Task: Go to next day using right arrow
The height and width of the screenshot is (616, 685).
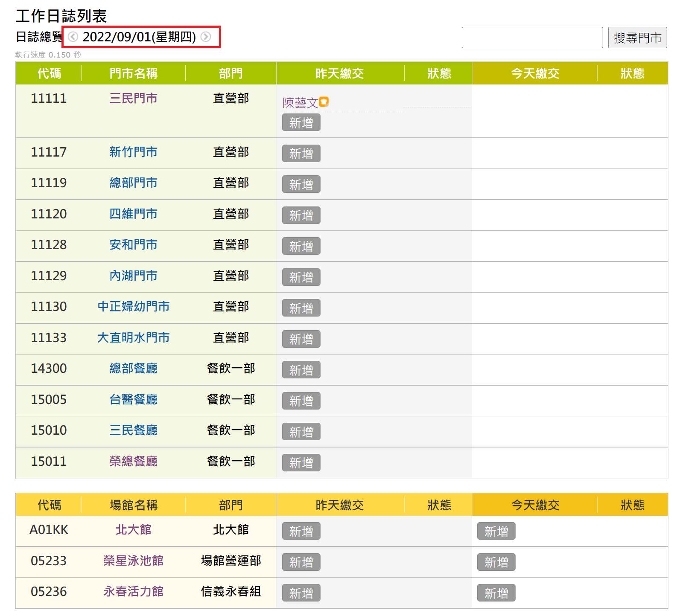Action: coord(206,37)
